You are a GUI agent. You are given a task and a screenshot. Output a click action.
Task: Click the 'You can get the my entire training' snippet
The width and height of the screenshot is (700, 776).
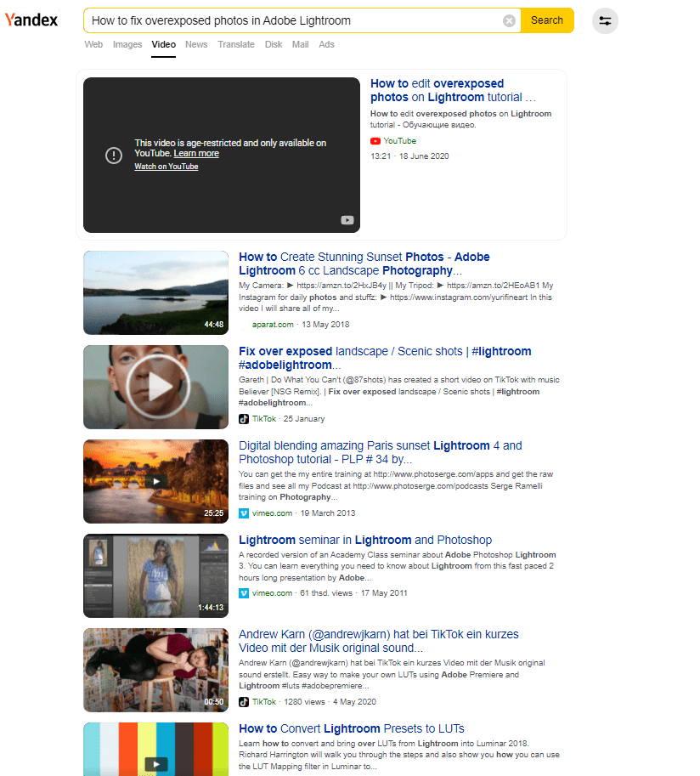coord(396,485)
